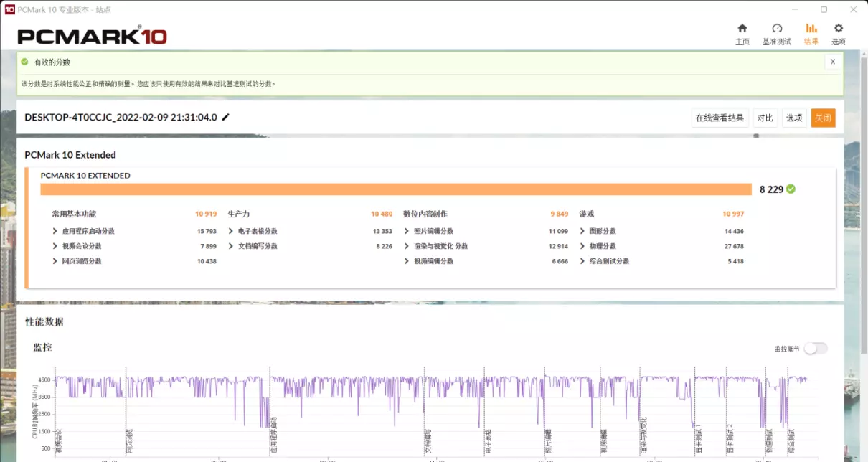
Task: Open the 选项 gear icon
Action: click(839, 29)
